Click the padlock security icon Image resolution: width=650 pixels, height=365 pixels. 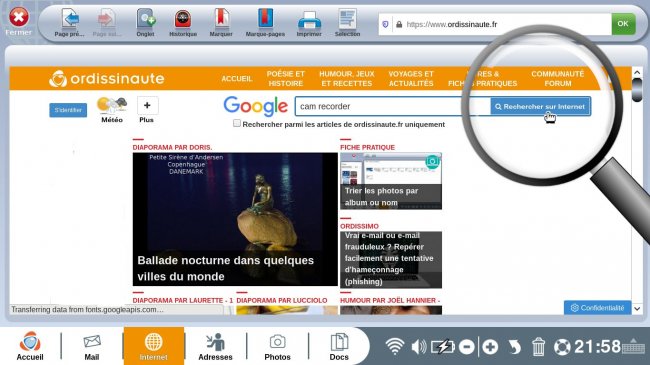click(x=399, y=24)
